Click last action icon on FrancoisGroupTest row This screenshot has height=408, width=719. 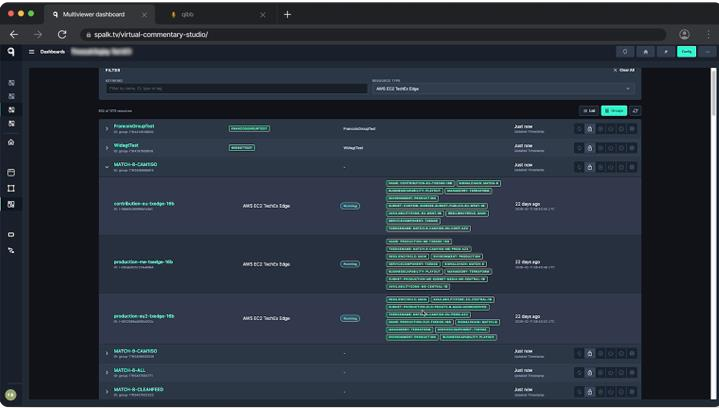pos(632,129)
